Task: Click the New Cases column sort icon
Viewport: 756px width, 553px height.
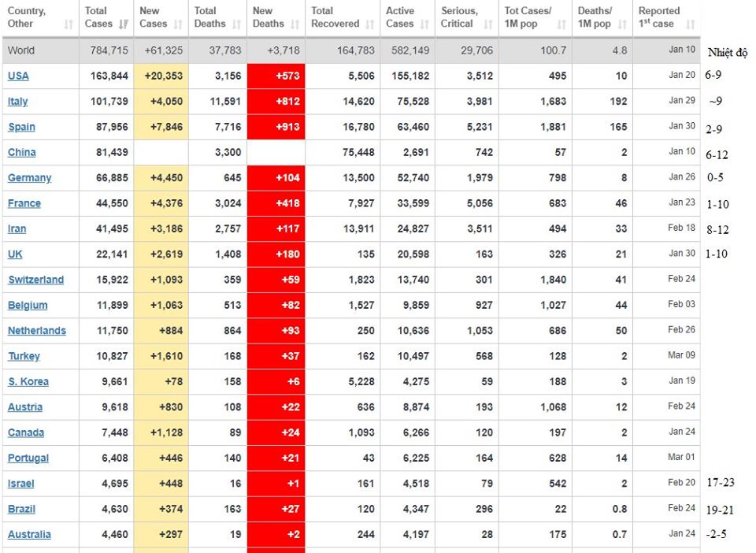Action: click(180, 24)
